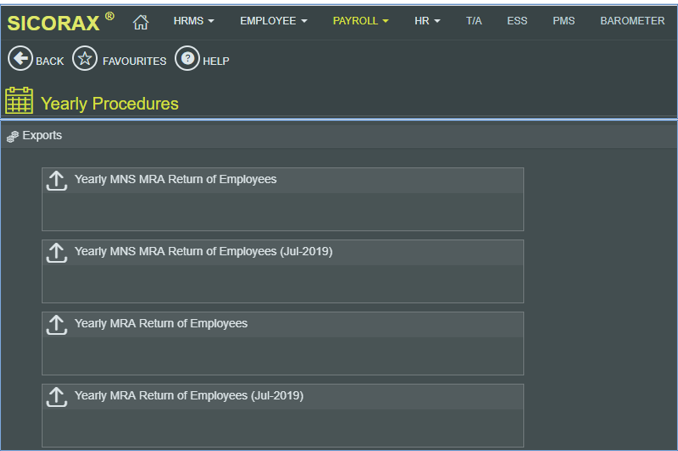Image resolution: width=678 pixels, height=451 pixels.
Task: Expand the HR dropdown menu
Action: pyautogui.click(x=427, y=21)
